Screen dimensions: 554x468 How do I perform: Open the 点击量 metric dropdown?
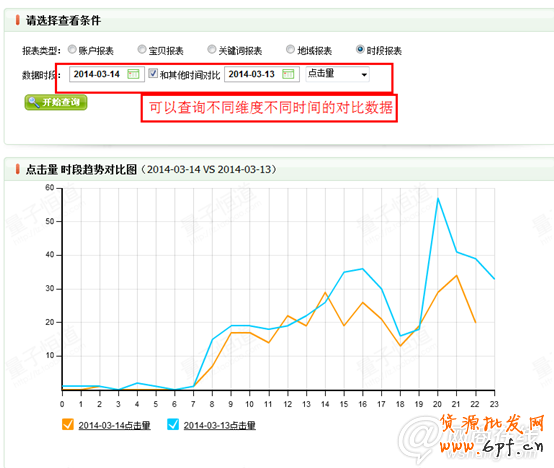point(337,74)
